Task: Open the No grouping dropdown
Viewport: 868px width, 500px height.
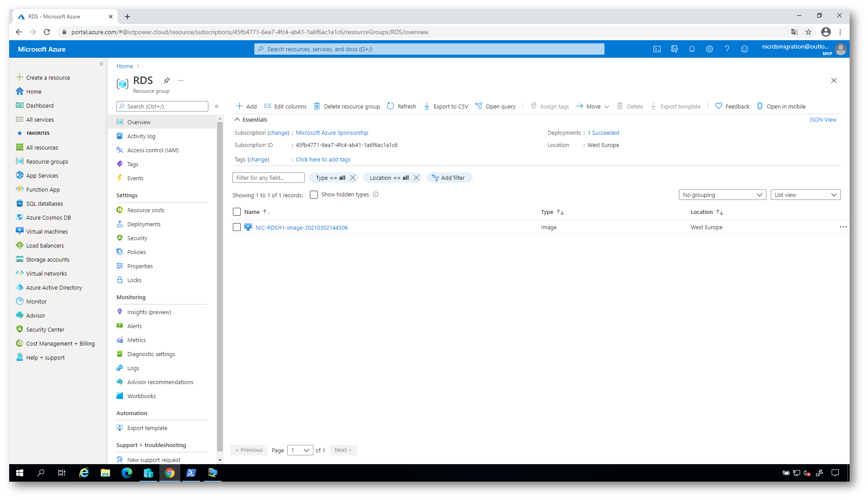Action: click(x=722, y=195)
